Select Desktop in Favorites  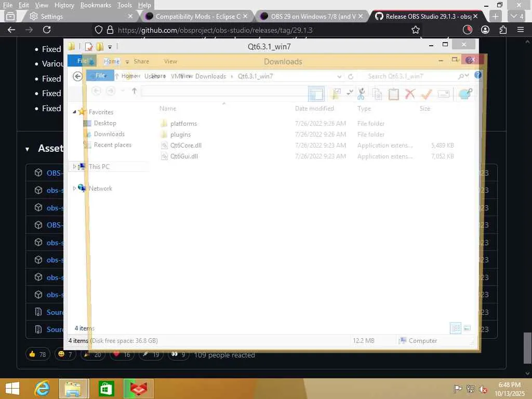(x=105, y=123)
